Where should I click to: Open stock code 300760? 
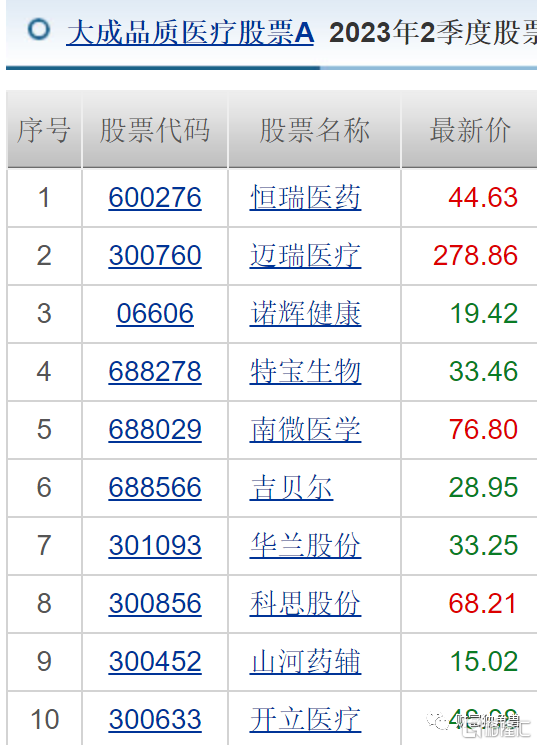(155, 256)
